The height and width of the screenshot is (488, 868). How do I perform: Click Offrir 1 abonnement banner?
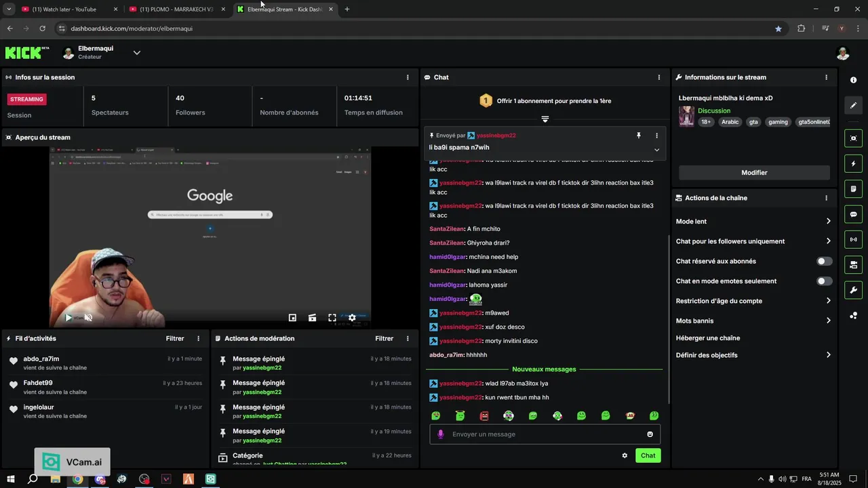click(545, 101)
